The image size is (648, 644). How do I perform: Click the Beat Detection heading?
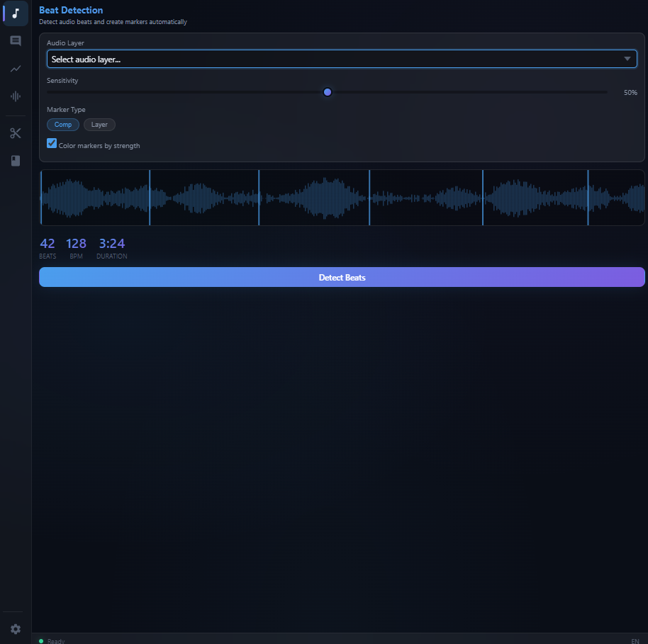pos(71,11)
